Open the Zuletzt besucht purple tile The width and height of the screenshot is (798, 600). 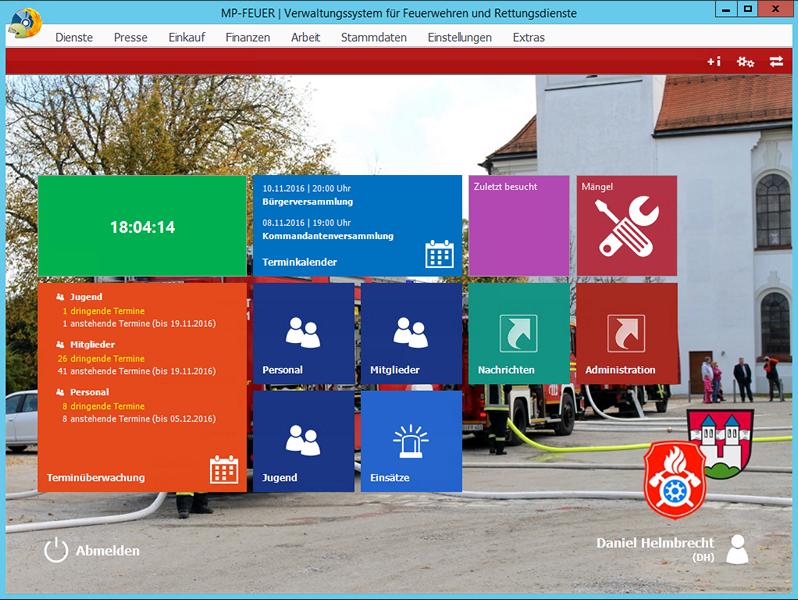[518, 226]
